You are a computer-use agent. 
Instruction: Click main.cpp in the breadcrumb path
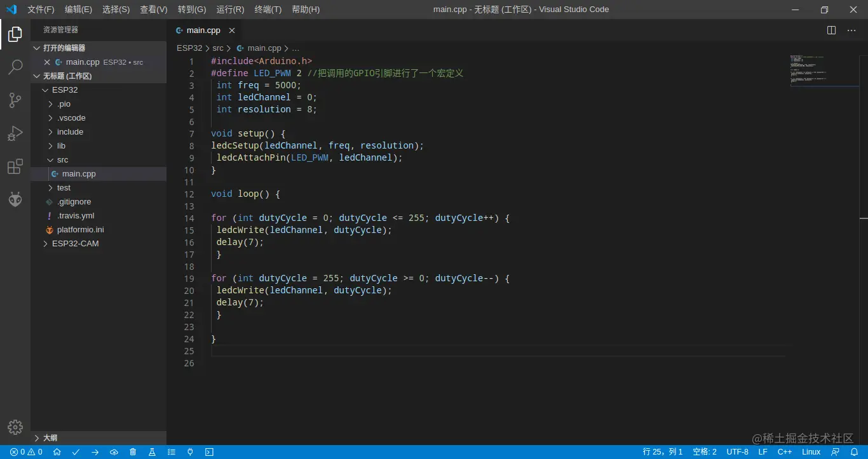(264, 48)
